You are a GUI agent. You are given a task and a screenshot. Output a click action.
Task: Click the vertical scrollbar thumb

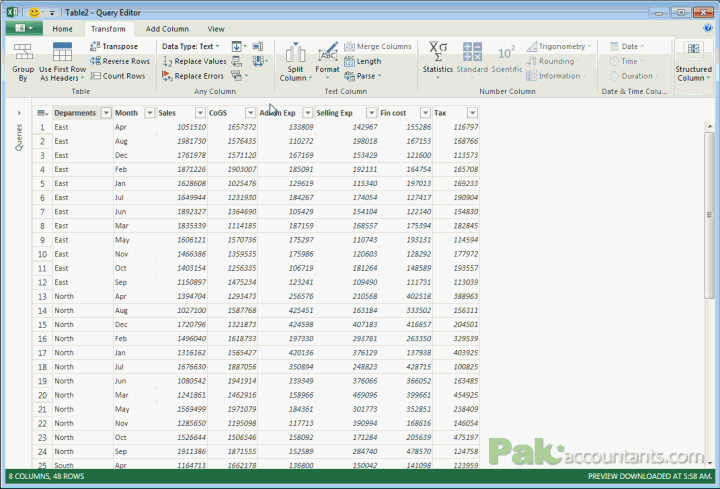pos(709,215)
